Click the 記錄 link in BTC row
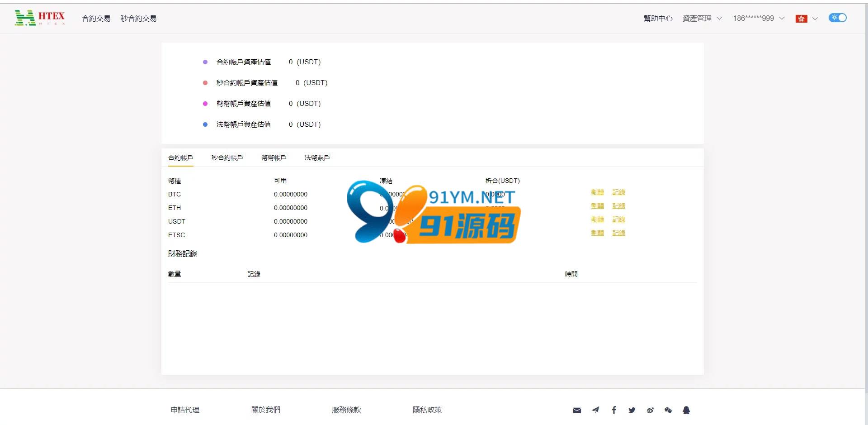 [619, 192]
